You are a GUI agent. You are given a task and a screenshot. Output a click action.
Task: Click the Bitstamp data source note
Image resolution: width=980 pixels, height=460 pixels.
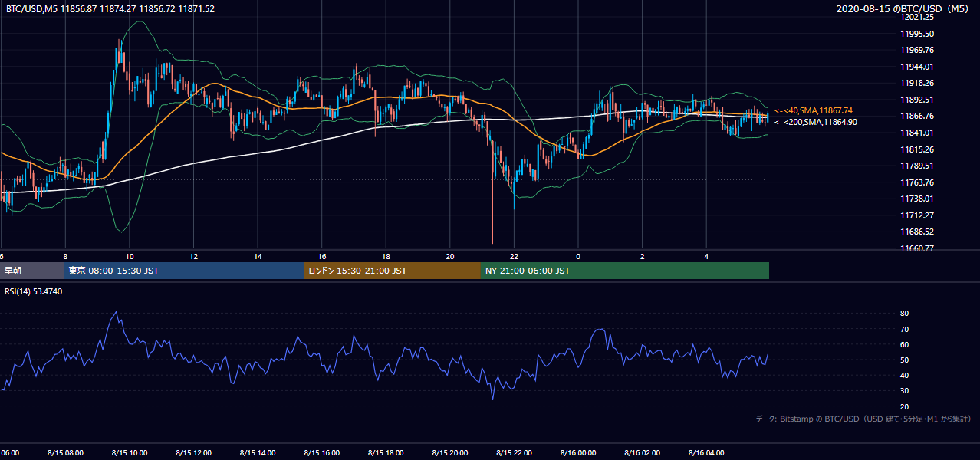(x=863, y=419)
